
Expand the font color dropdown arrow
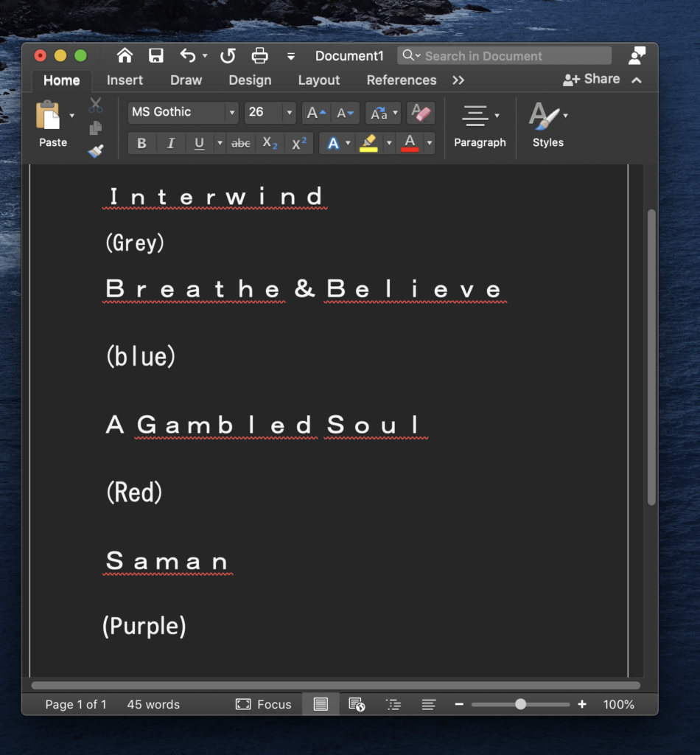(x=429, y=144)
